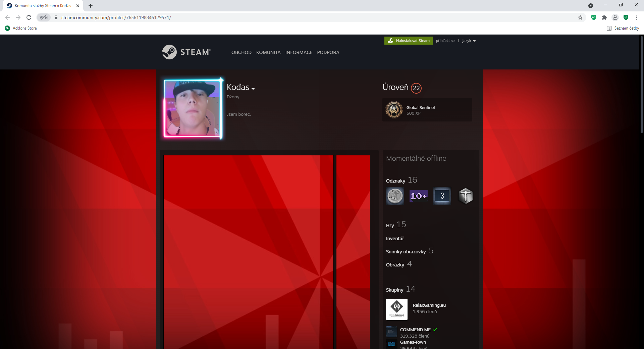Click the Games-Town group icon
The image size is (644, 349).
tap(391, 344)
